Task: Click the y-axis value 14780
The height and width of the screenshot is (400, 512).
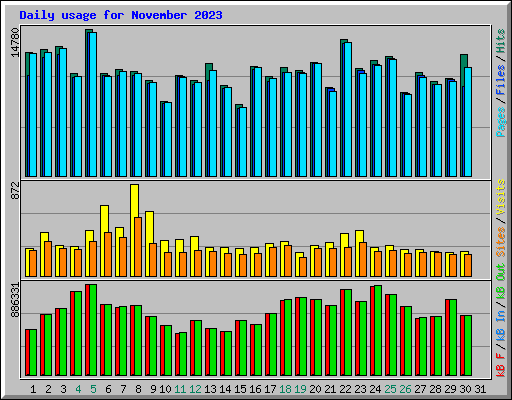Action: (15, 43)
